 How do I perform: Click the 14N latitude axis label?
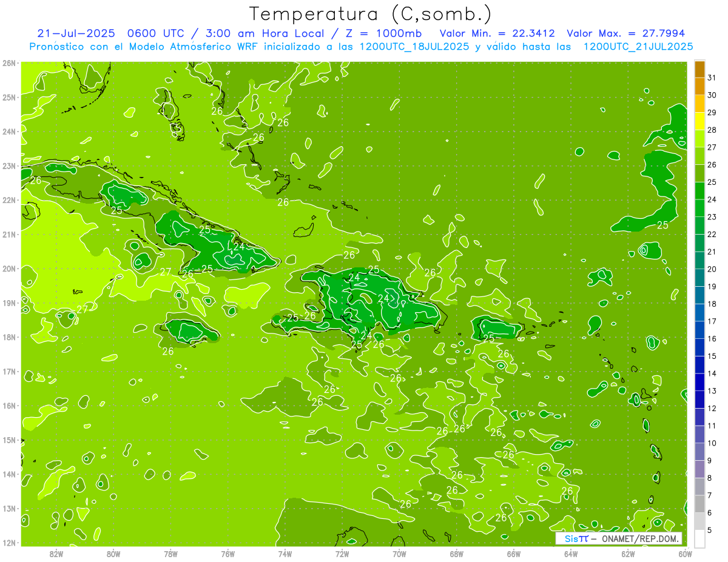8,474
